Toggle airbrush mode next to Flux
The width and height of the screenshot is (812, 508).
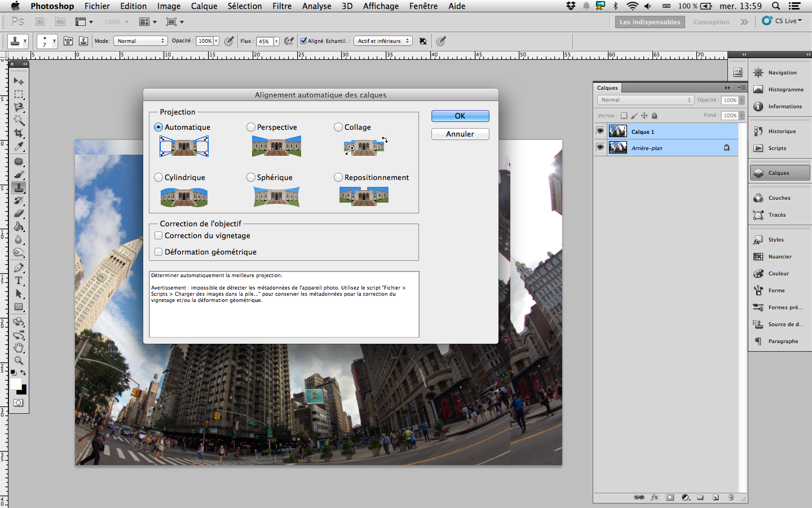pyautogui.click(x=289, y=41)
